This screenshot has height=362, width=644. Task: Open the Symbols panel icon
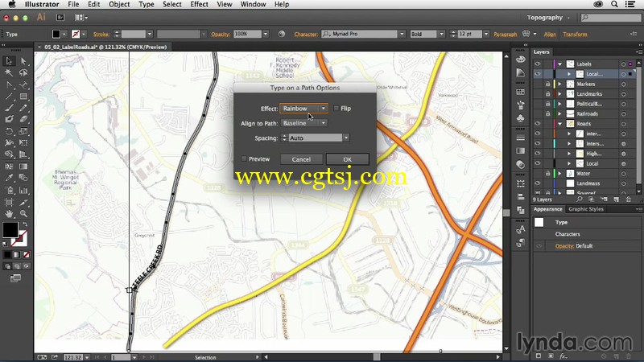click(x=520, y=118)
